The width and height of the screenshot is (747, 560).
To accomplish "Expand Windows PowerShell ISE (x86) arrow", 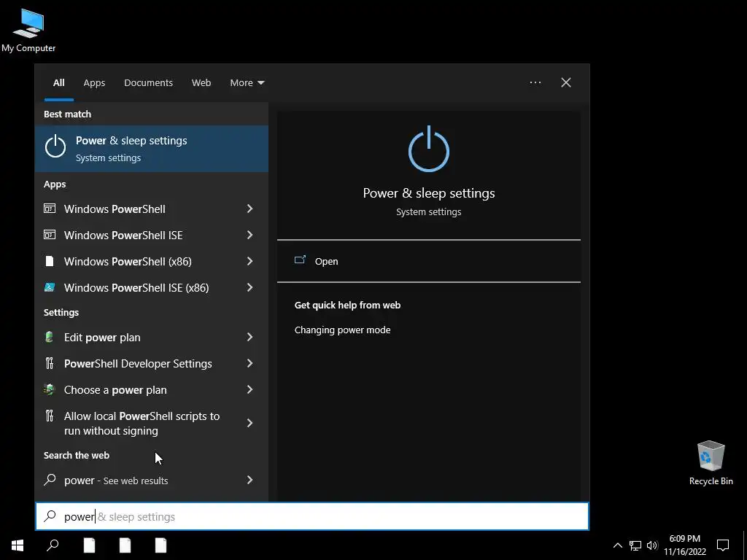I will coord(249,287).
